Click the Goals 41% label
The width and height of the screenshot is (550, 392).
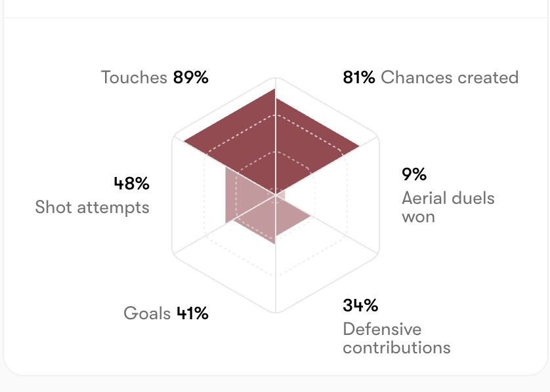point(166,313)
